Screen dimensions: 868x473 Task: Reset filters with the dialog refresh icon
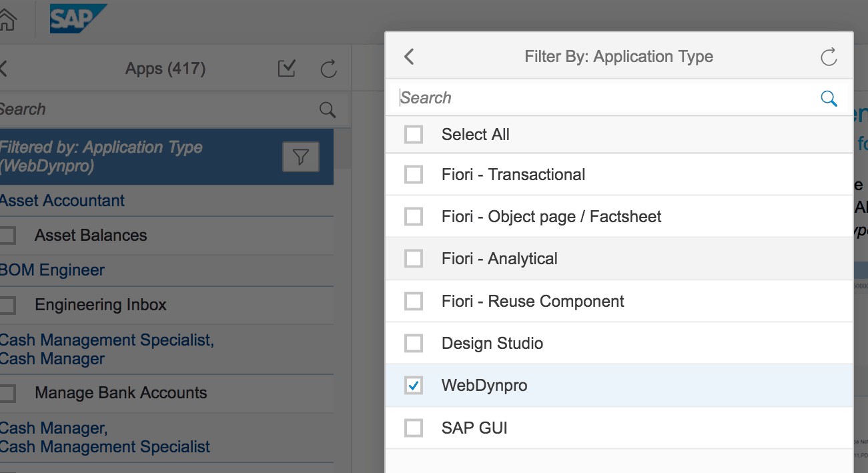[829, 57]
